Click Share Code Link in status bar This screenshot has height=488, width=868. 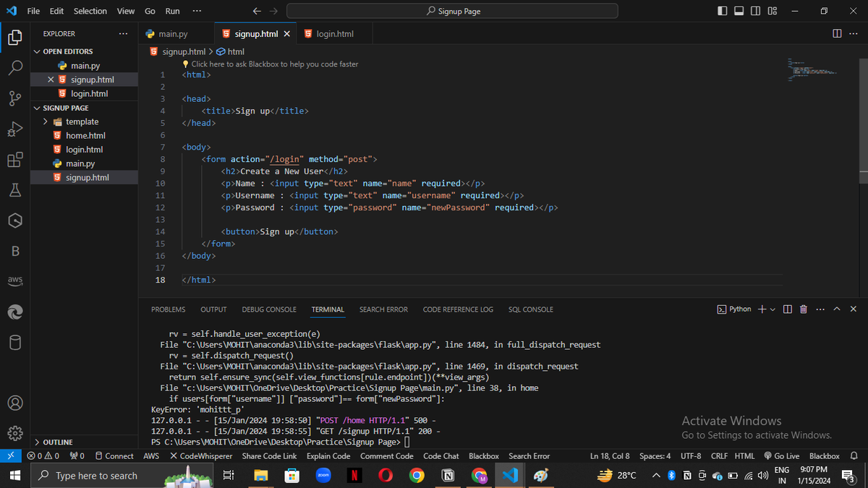(x=269, y=456)
